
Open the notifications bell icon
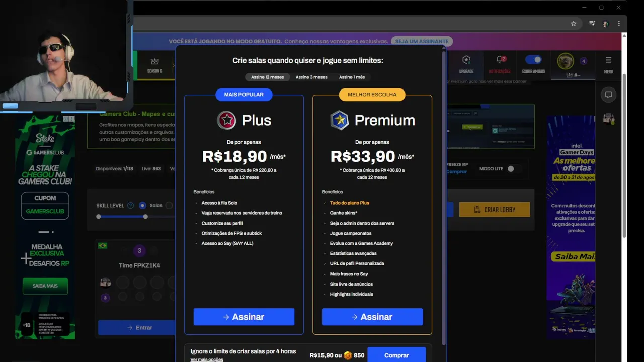pos(500,60)
